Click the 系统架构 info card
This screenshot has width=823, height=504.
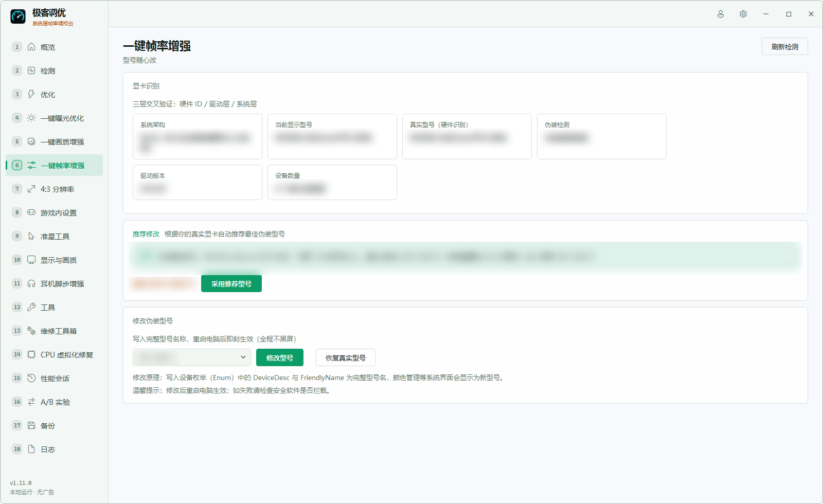click(x=198, y=136)
